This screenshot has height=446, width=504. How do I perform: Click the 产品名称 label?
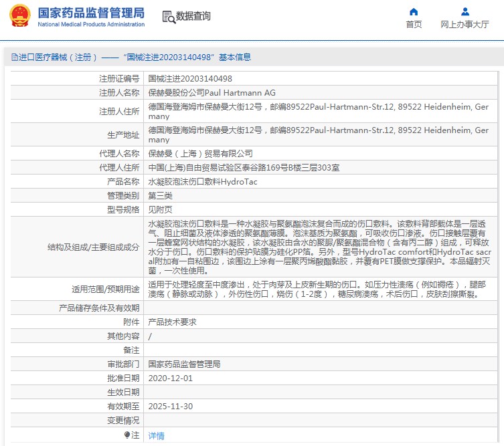coord(123,182)
